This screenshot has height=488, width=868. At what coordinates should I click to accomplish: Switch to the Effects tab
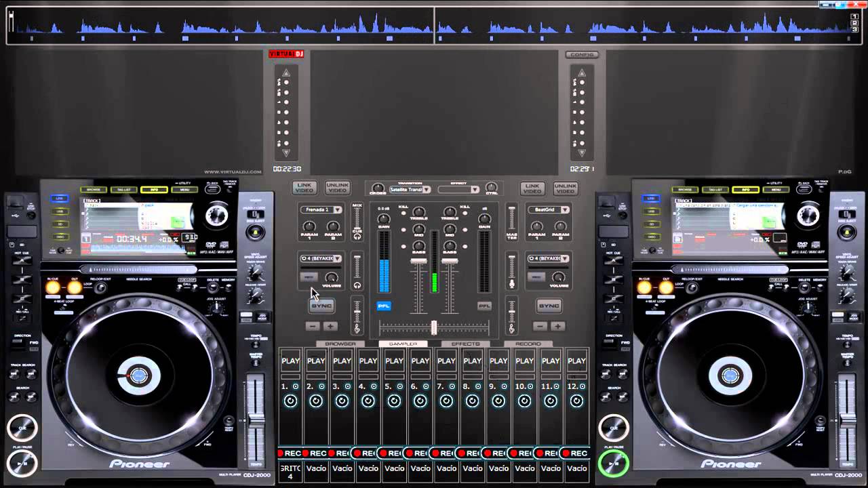[x=465, y=344]
